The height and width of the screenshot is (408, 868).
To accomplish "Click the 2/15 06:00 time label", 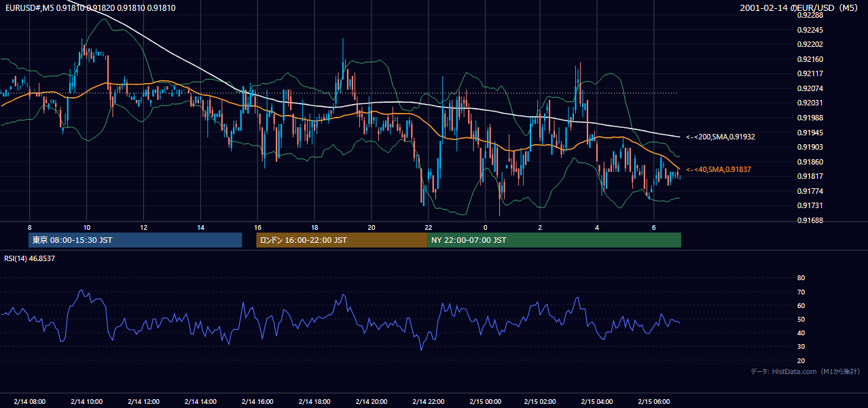I will pyautogui.click(x=653, y=401).
